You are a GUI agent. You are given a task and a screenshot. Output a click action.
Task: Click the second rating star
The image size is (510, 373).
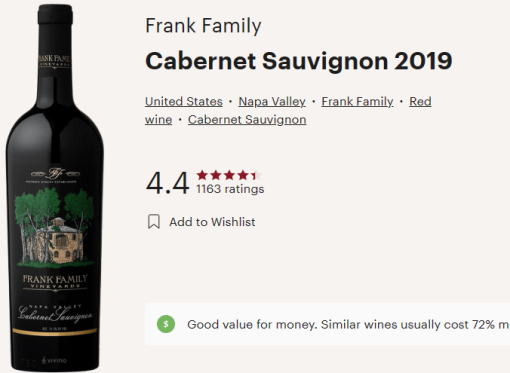tap(216, 175)
